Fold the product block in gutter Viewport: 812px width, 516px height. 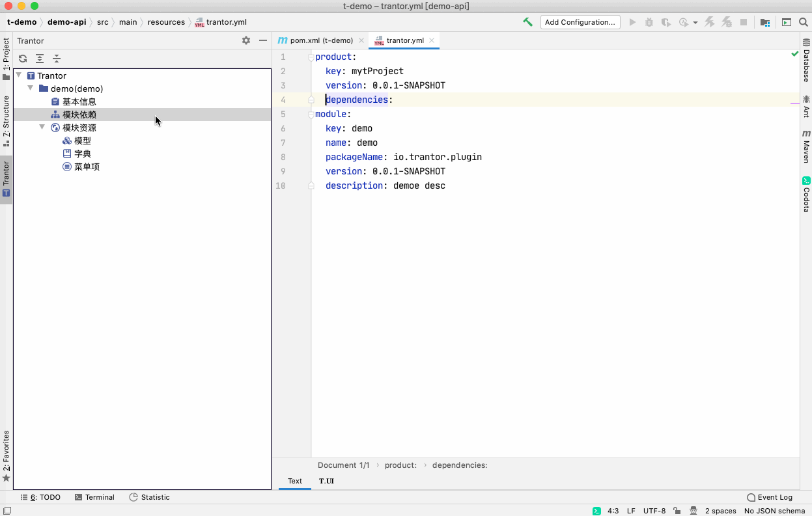pyautogui.click(x=311, y=57)
